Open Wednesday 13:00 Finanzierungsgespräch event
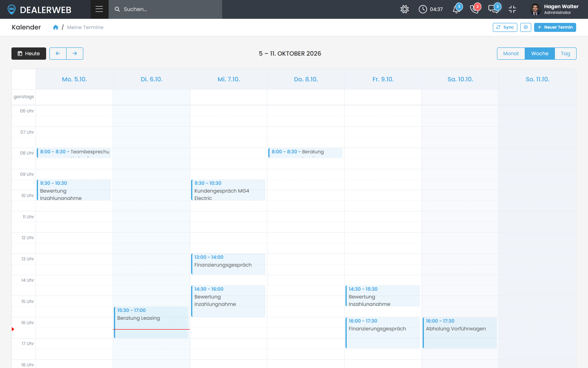The width and height of the screenshot is (588, 368). pos(228,264)
